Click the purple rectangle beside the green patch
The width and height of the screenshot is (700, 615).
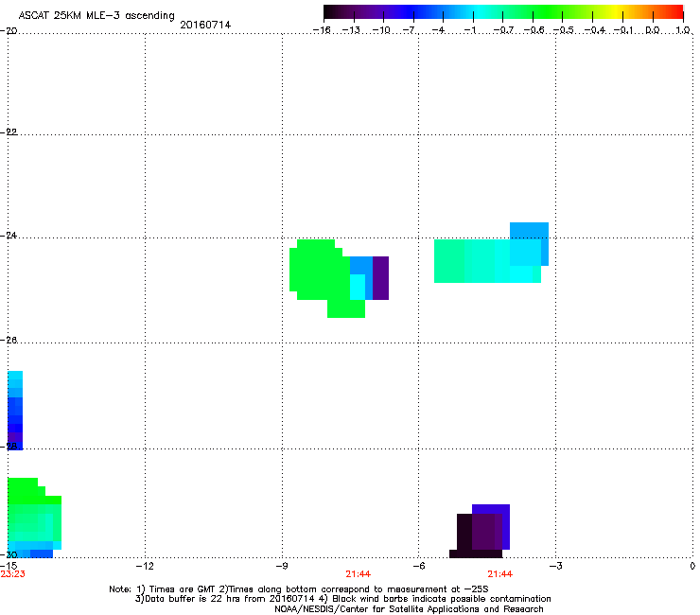click(x=381, y=278)
